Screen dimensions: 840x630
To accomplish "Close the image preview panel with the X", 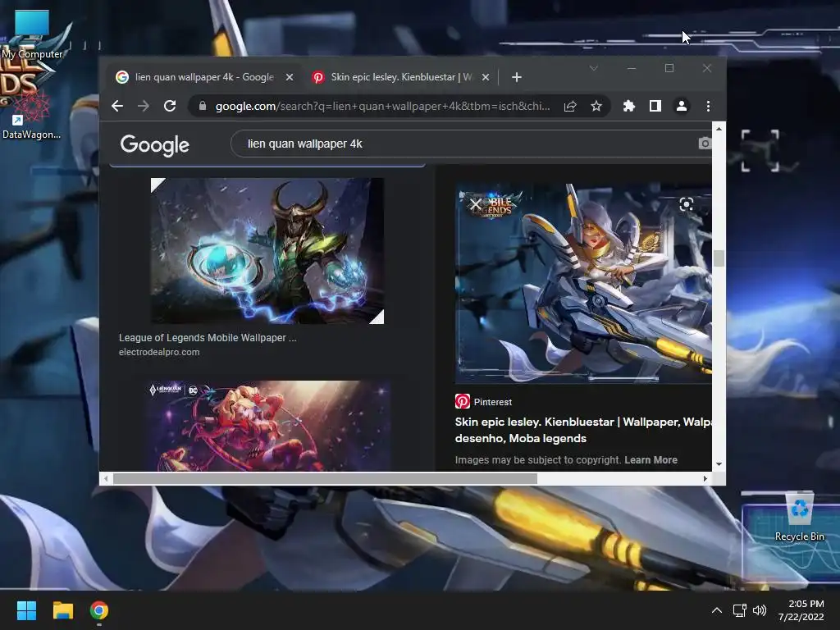I will [x=475, y=204].
